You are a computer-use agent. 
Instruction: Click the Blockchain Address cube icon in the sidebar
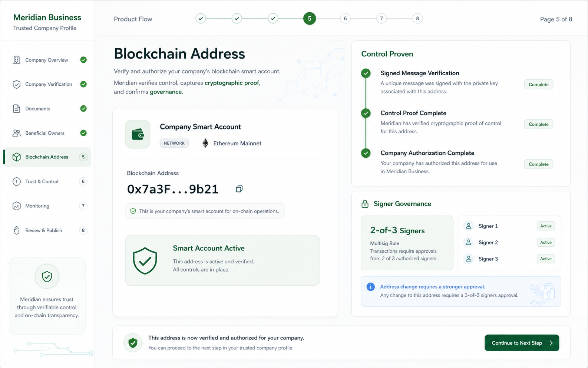pyautogui.click(x=17, y=157)
